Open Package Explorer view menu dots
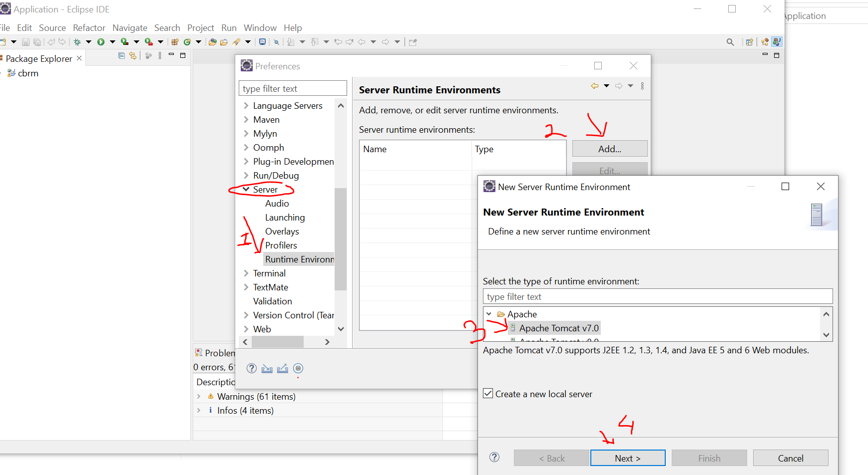The image size is (868, 475). click(160, 55)
